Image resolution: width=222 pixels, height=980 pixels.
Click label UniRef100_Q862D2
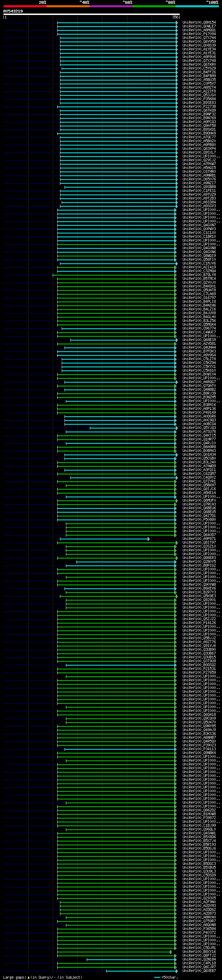(x=199, y=810)
